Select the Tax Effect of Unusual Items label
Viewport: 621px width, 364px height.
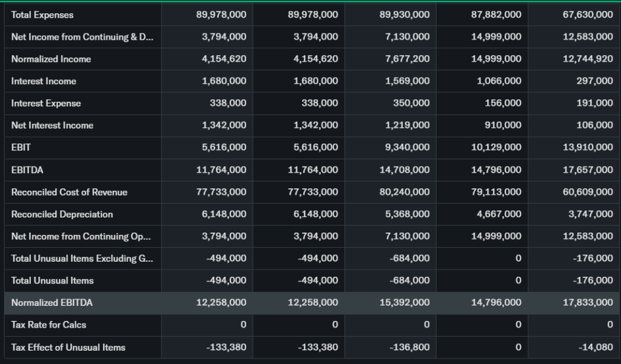[x=68, y=347]
